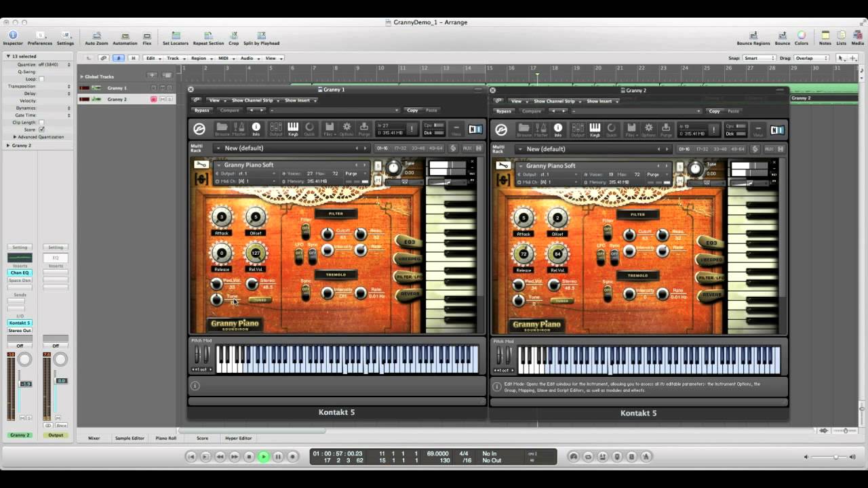
Task: Toggle Info icon in Granny 1 Kontakt
Action: coord(256,128)
